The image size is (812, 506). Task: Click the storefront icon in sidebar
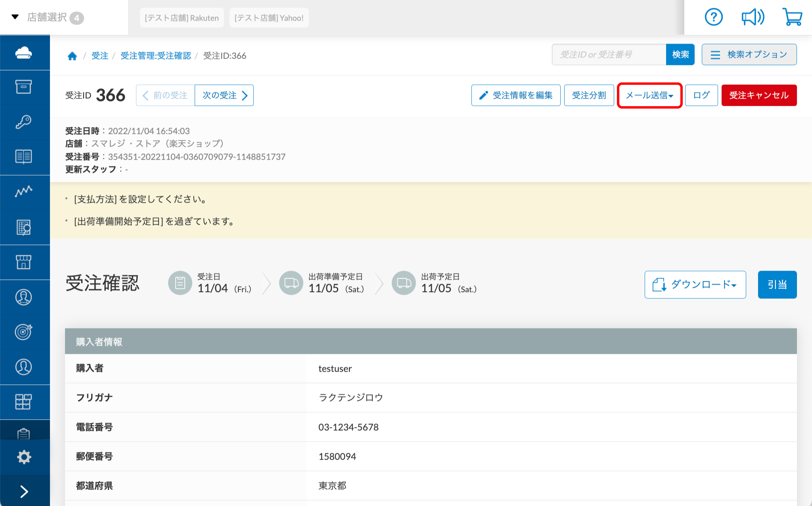click(24, 262)
